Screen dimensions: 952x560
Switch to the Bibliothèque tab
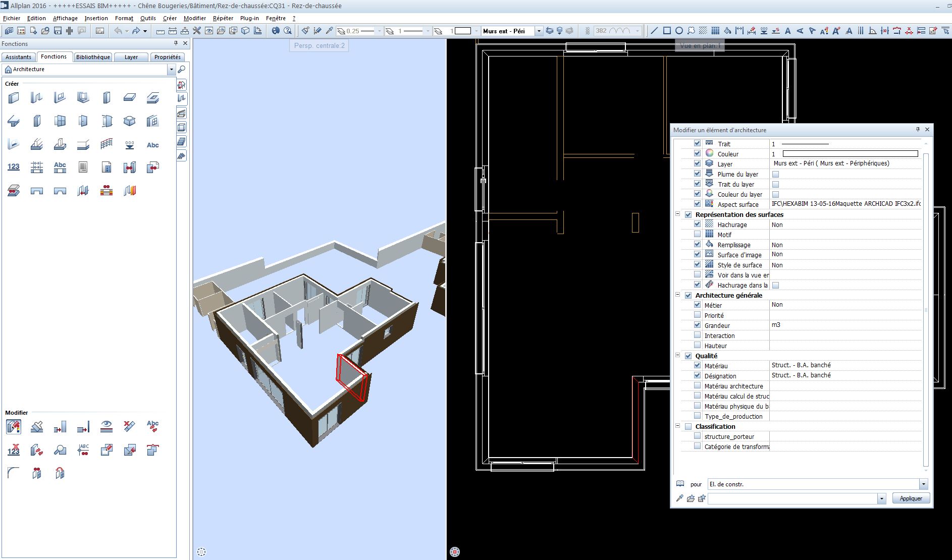pos(93,57)
